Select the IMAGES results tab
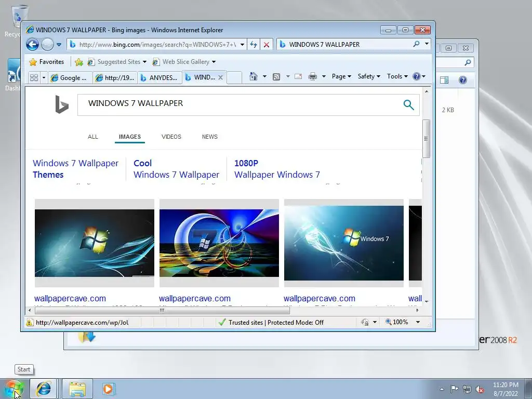 pos(129,137)
